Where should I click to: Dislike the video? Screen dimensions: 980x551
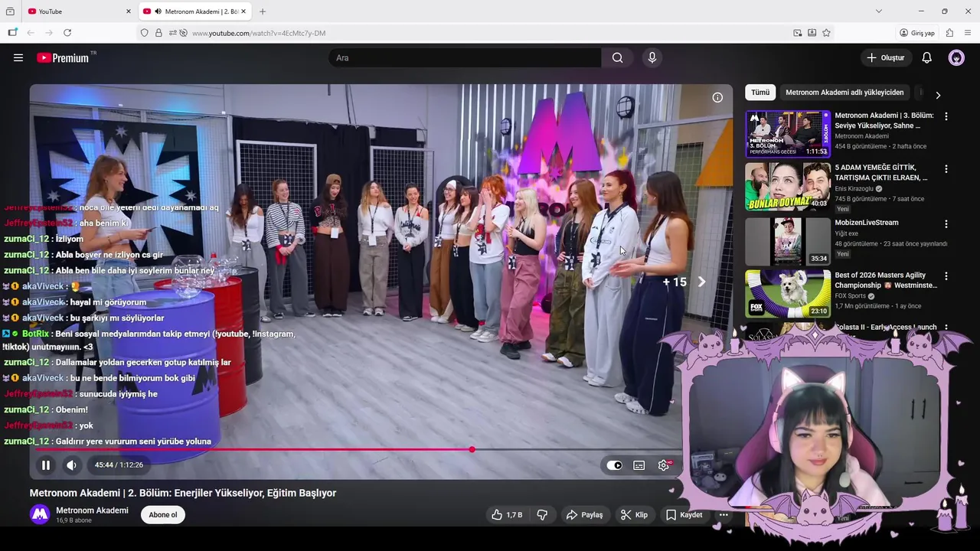(542, 515)
